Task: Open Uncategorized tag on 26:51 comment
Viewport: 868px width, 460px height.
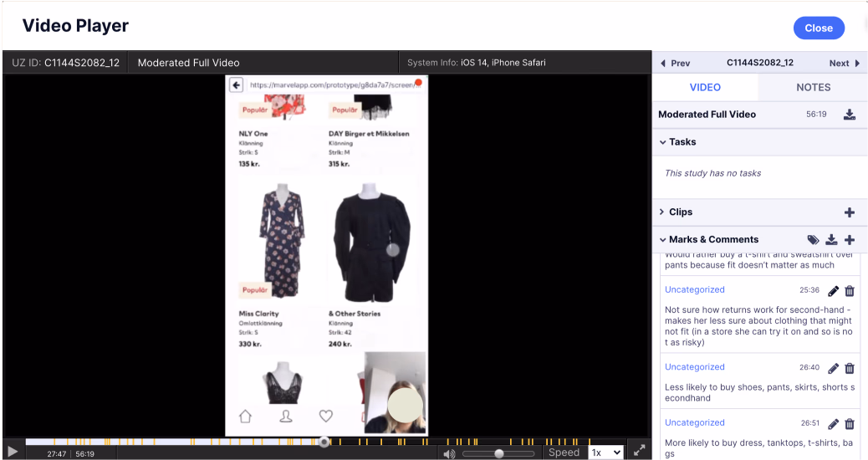Action: click(x=695, y=422)
